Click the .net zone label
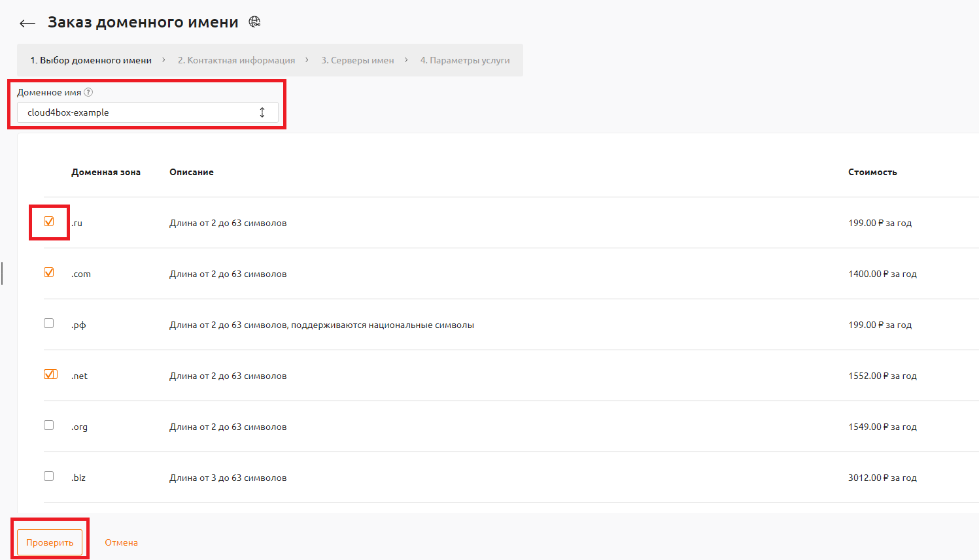 [79, 376]
